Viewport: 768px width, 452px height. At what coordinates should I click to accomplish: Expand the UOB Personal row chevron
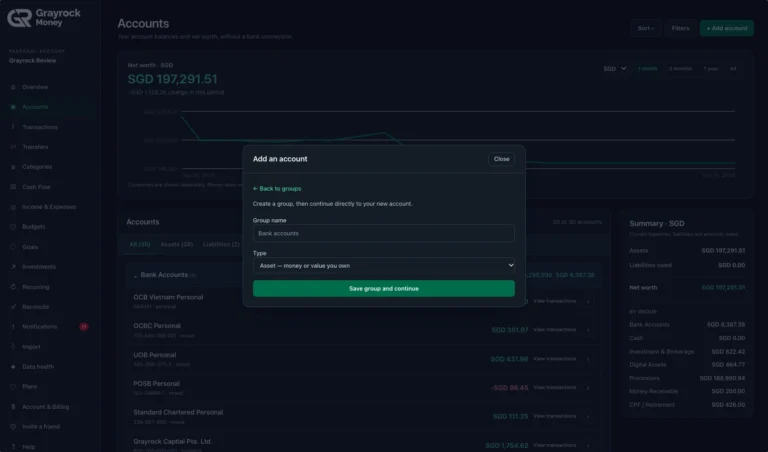coord(588,359)
